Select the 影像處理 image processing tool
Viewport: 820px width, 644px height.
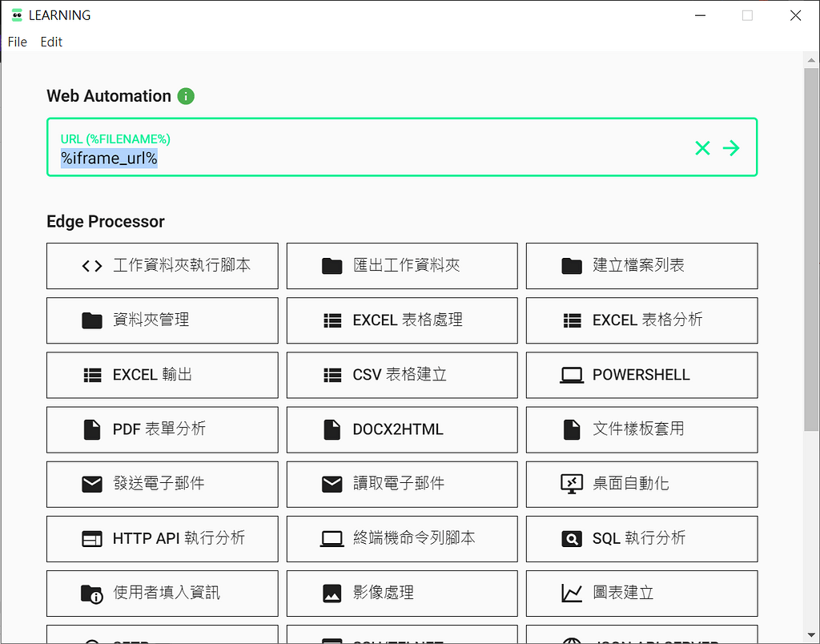pyautogui.click(x=401, y=593)
